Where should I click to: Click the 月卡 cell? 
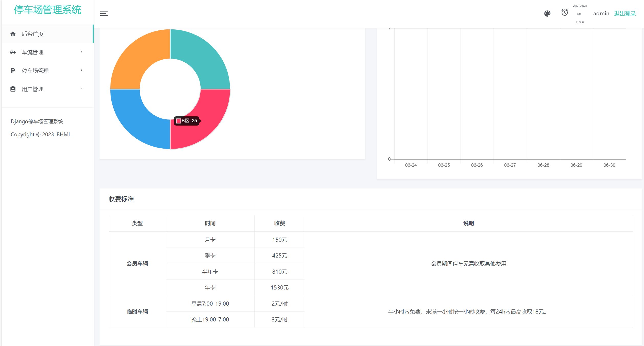(210, 240)
